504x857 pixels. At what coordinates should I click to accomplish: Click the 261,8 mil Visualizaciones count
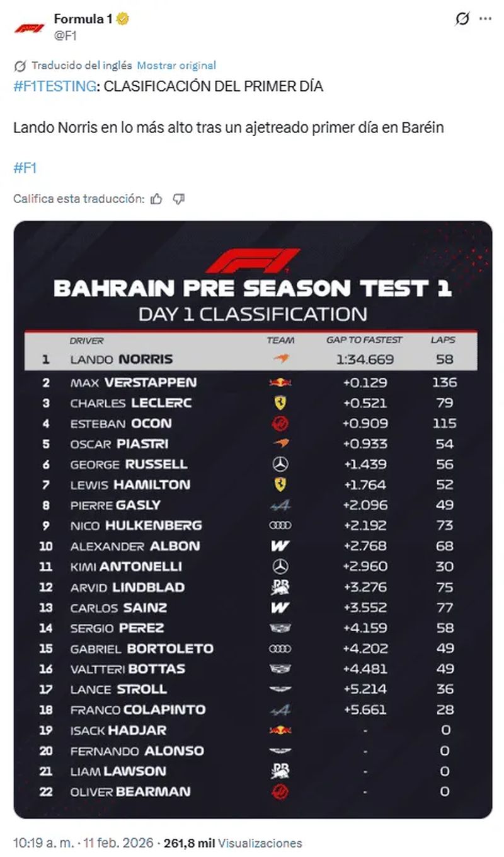[233, 843]
